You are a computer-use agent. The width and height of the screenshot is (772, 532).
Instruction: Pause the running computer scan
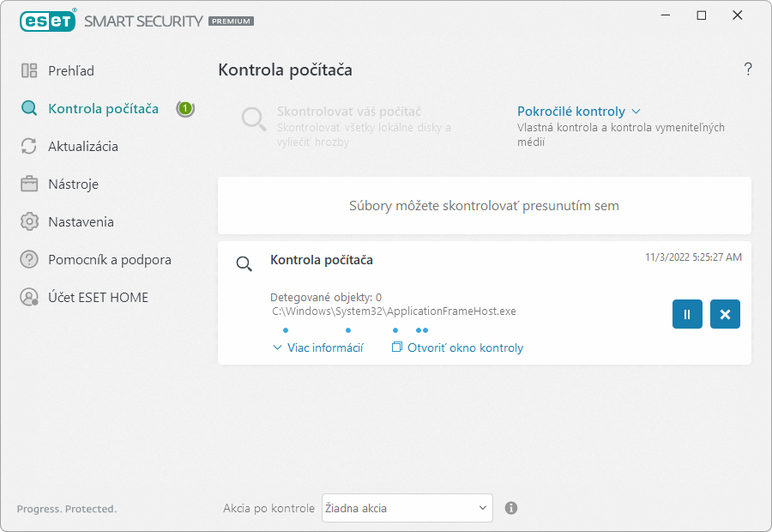pyautogui.click(x=687, y=314)
